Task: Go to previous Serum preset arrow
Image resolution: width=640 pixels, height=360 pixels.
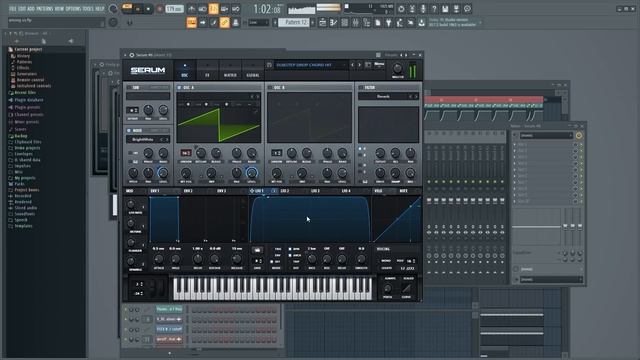Action: coord(353,65)
